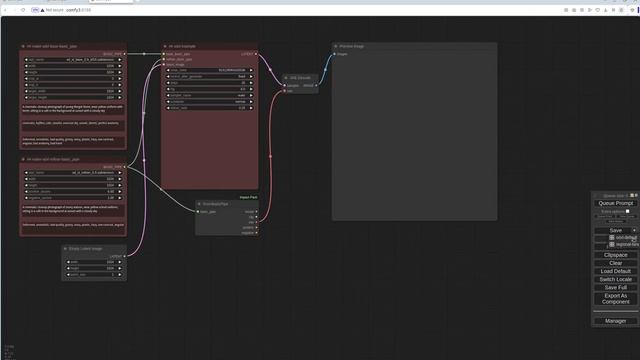Increase target_width in base pipe node

(x=120, y=91)
